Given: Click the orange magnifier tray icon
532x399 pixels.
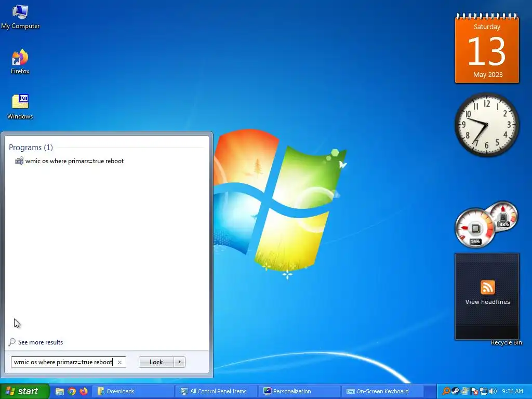Looking at the screenshot, I should point(446,391).
